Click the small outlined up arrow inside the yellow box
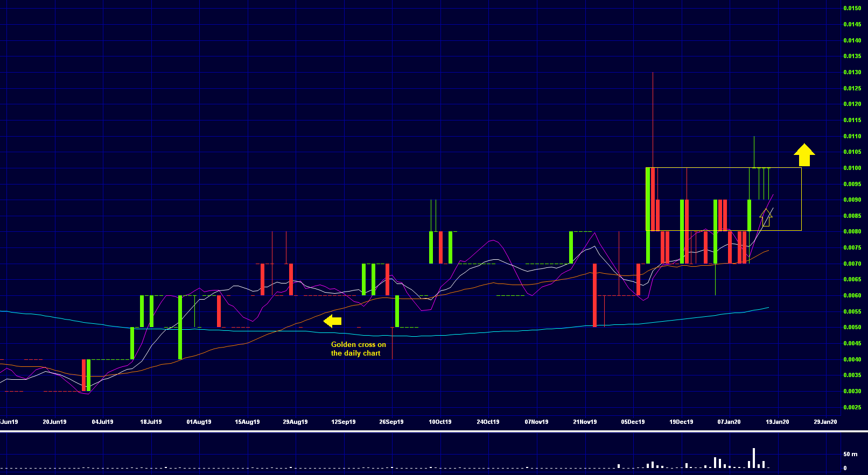 (766, 218)
